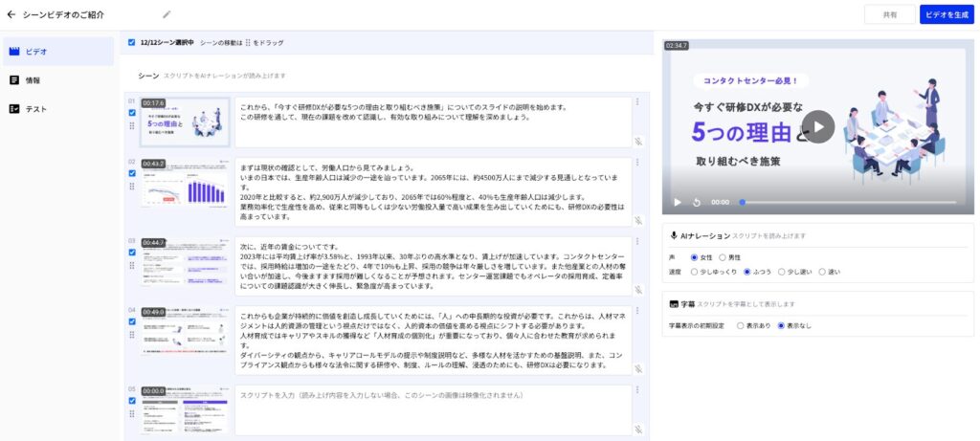This screenshot has width=980, height=441.
Task: Toggle the 12/12 scenes select-all checkbox
Action: coord(132,42)
